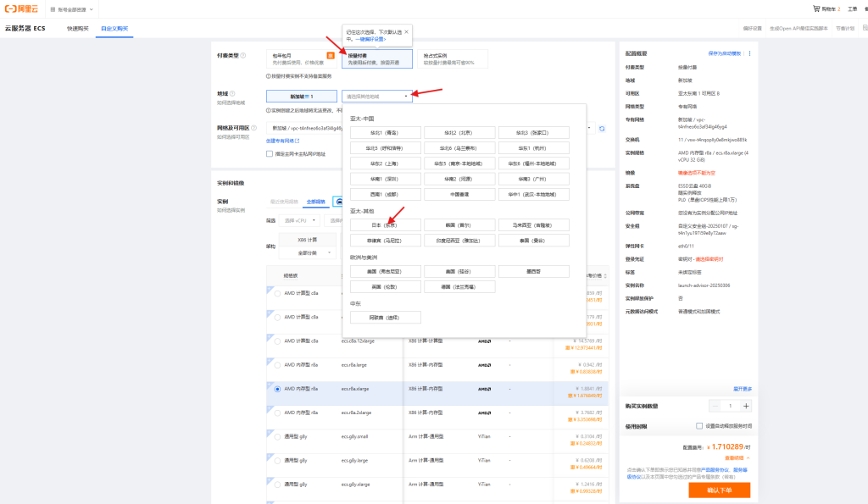This screenshot has width=868, height=504.
Task: Increase purchase quantity with plus button
Action: tap(743, 407)
